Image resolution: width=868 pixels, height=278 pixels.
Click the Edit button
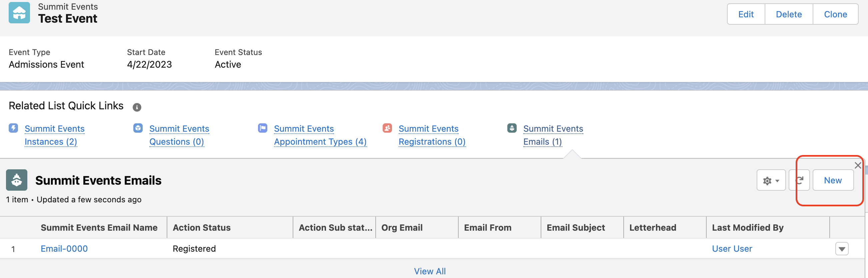click(746, 14)
